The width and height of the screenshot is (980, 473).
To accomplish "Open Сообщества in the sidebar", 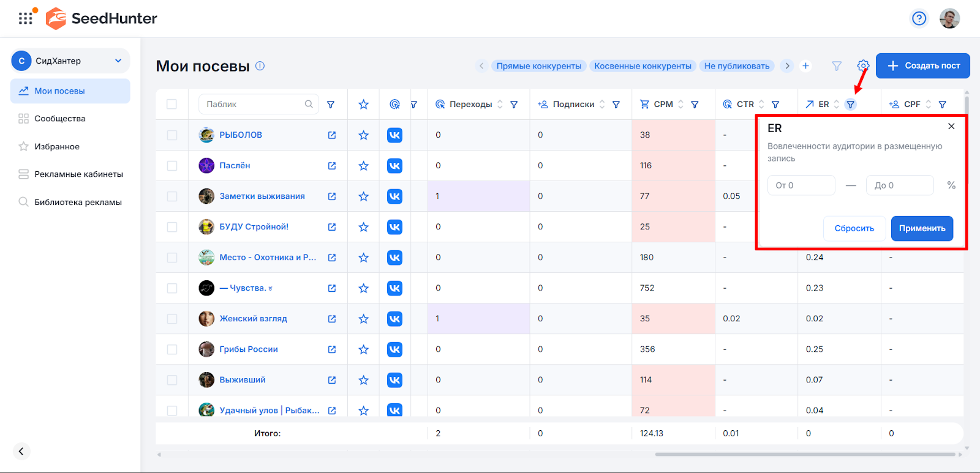I will 59,119.
